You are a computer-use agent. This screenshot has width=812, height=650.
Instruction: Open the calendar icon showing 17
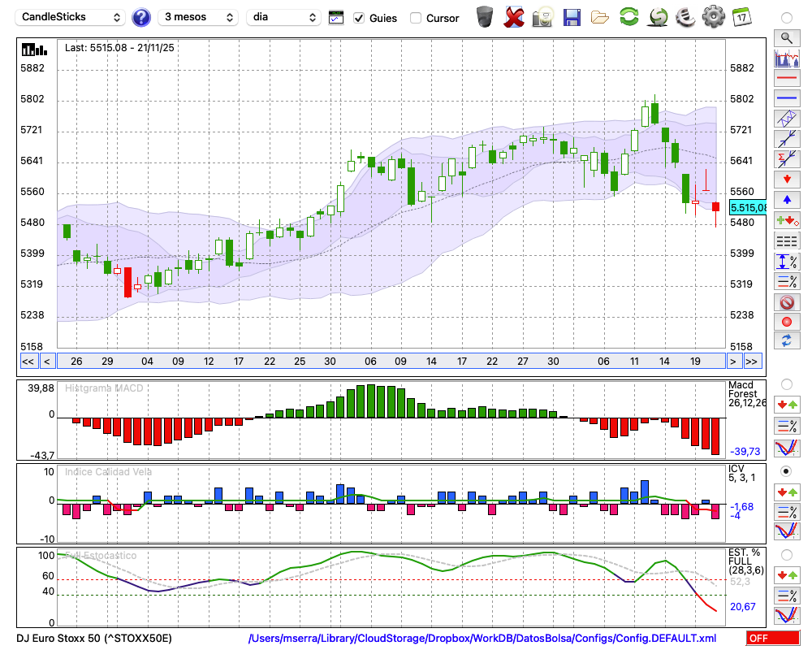click(x=741, y=17)
